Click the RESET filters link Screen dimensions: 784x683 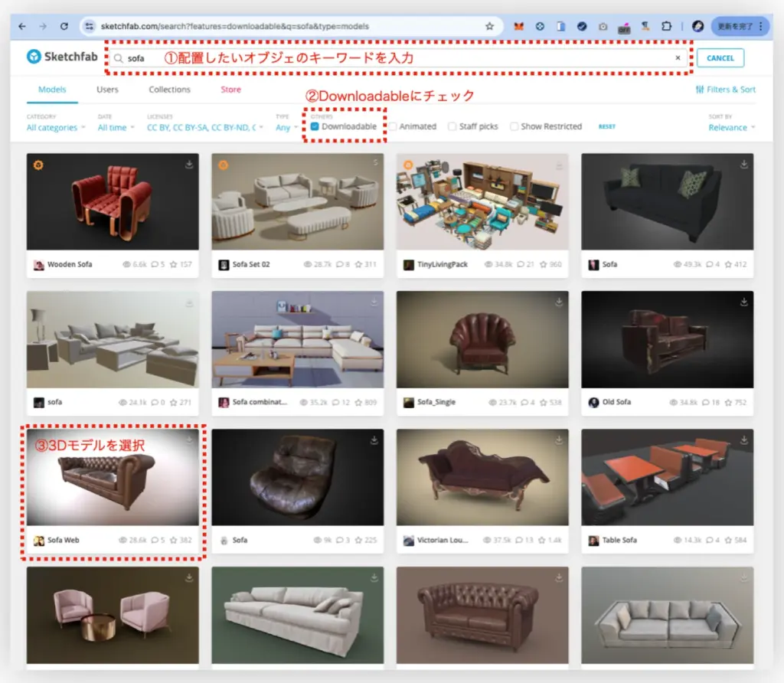pos(606,127)
